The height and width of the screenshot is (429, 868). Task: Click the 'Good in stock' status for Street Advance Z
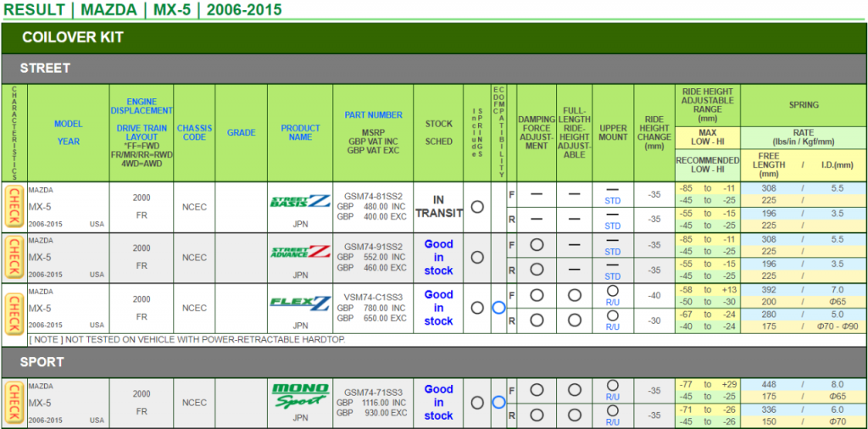click(x=438, y=258)
